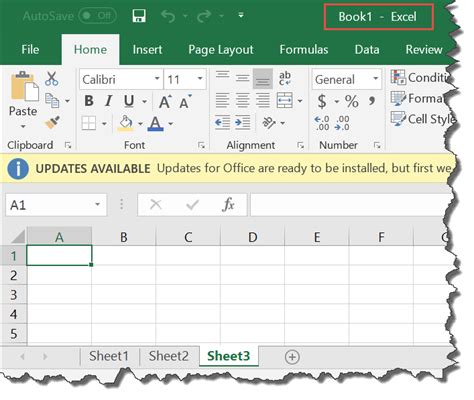The width and height of the screenshot is (474, 400).
Task: Open the Page Layout tab
Action: tap(221, 50)
